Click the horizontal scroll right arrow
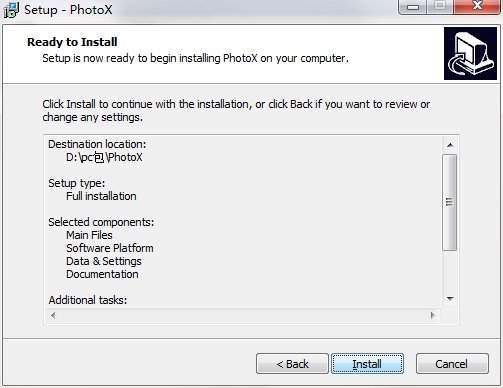This screenshot has height=388, width=503. pyautogui.click(x=433, y=315)
